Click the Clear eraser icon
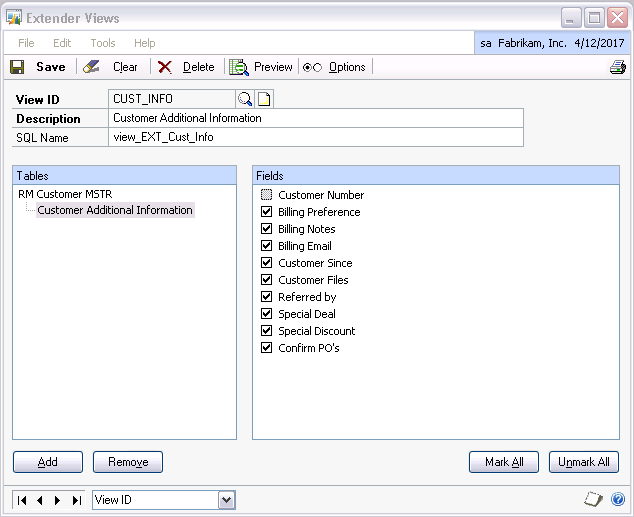 (x=92, y=67)
